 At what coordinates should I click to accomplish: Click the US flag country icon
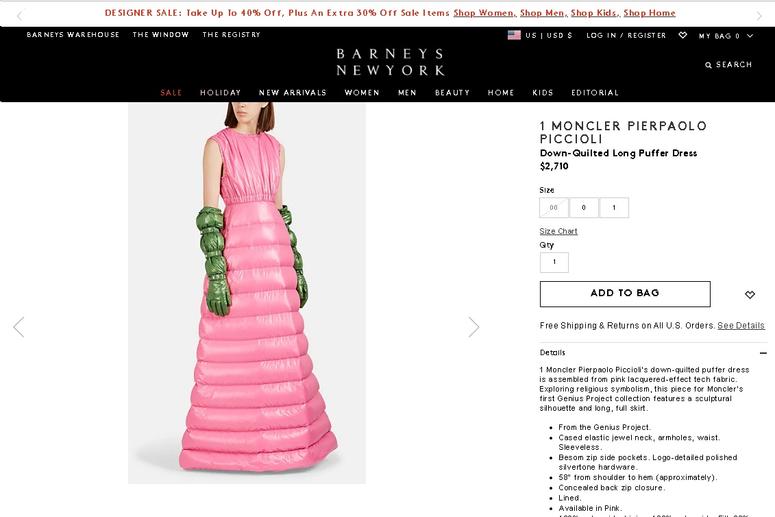(x=514, y=35)
